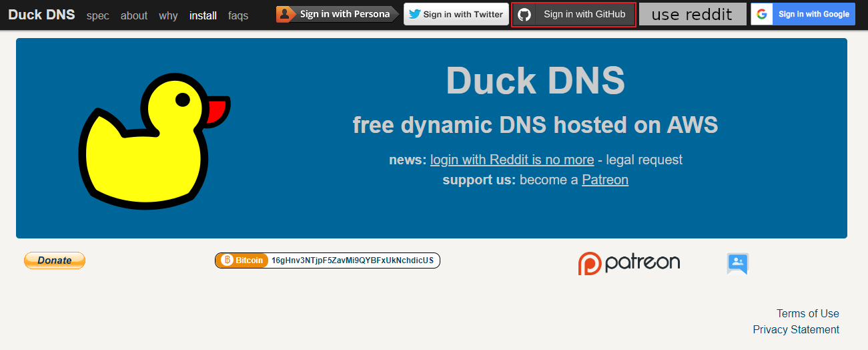Sign in with Twitter
868x350 pixels.
pos(456,14)
